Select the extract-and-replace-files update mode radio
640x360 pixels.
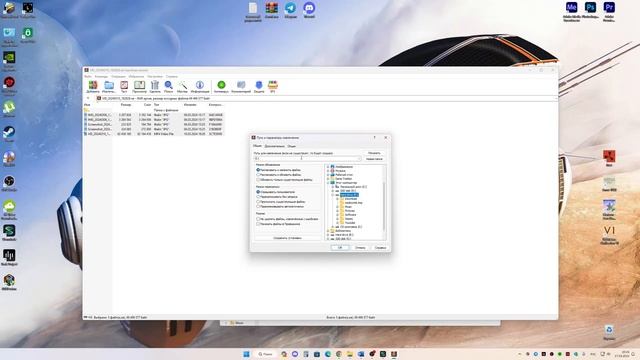258,170
